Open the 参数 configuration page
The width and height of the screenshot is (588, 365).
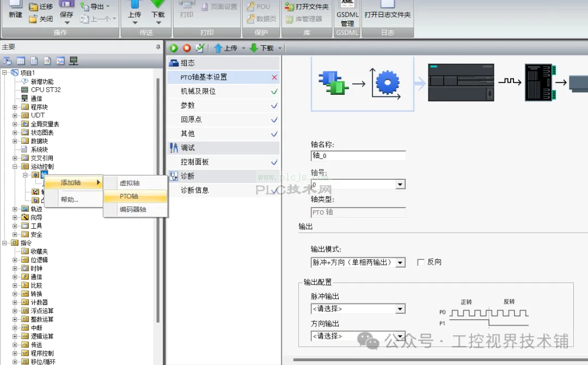(x=224, y=105)
